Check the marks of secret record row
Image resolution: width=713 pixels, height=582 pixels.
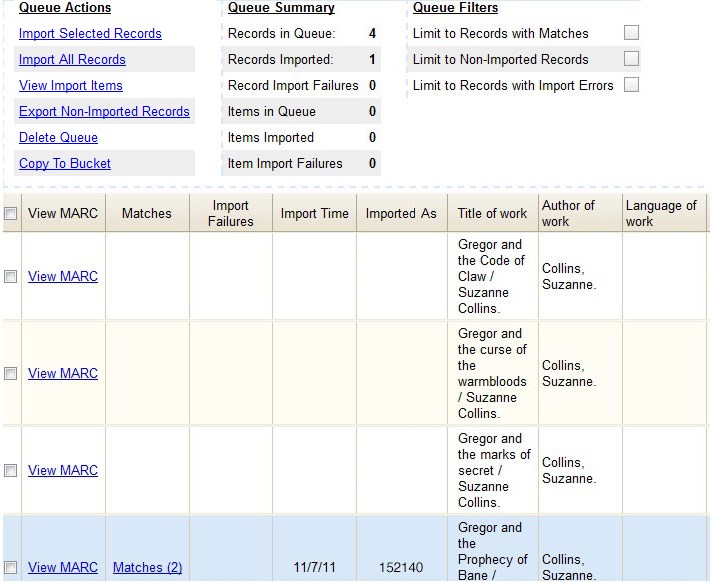pyautogui.click(x=10, y=470)
